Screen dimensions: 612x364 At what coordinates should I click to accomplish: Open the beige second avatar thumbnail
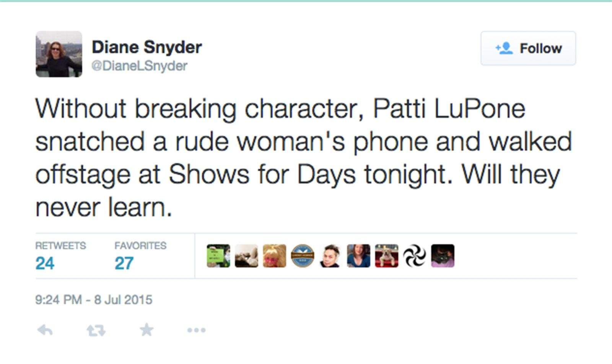click(x=246, y=256)
